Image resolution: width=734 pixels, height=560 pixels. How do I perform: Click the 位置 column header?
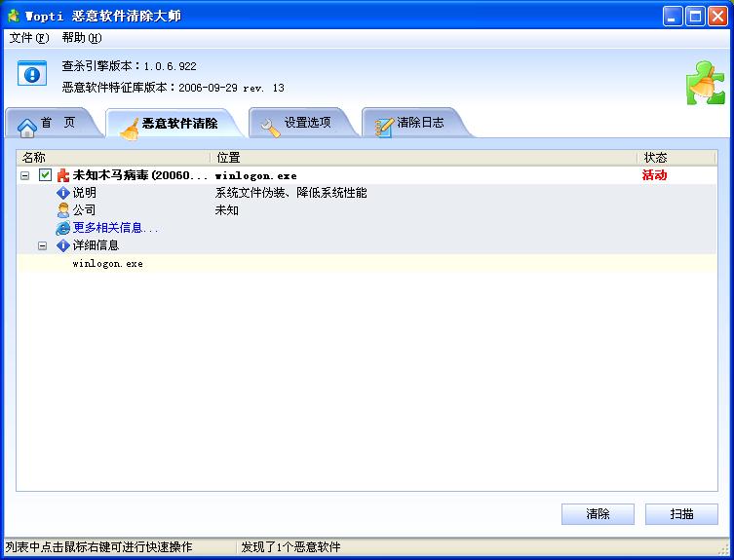tap(423, 158)
